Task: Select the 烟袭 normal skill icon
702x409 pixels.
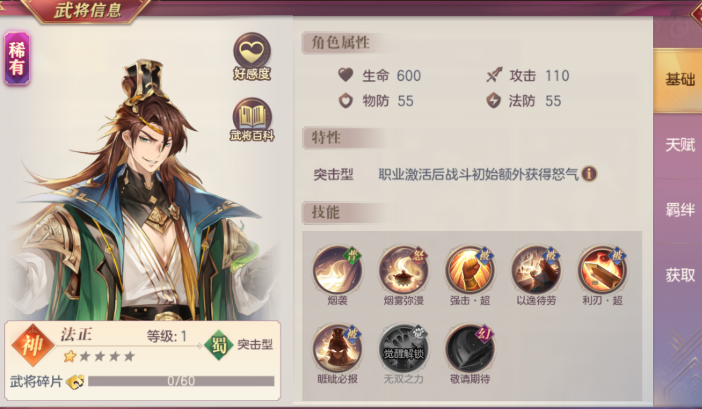Action: (337, 270)
